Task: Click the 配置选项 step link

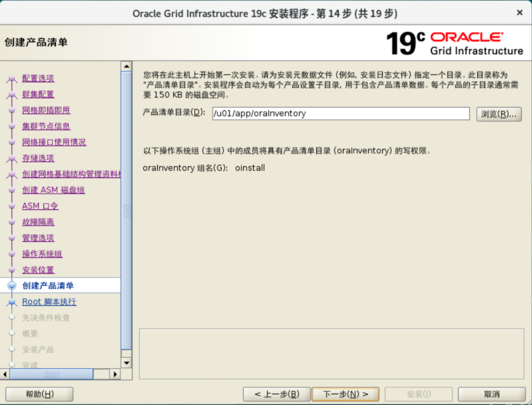Action: tap(38, 79)
